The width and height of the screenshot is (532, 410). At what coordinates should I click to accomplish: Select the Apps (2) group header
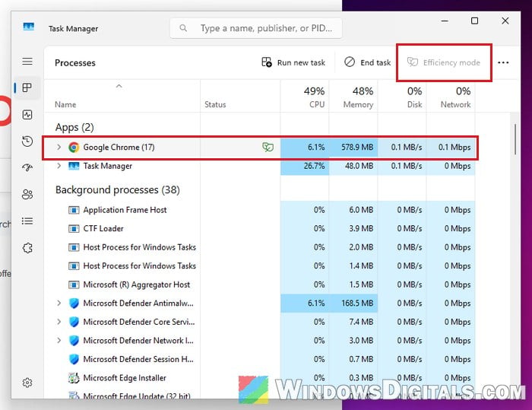74,127
